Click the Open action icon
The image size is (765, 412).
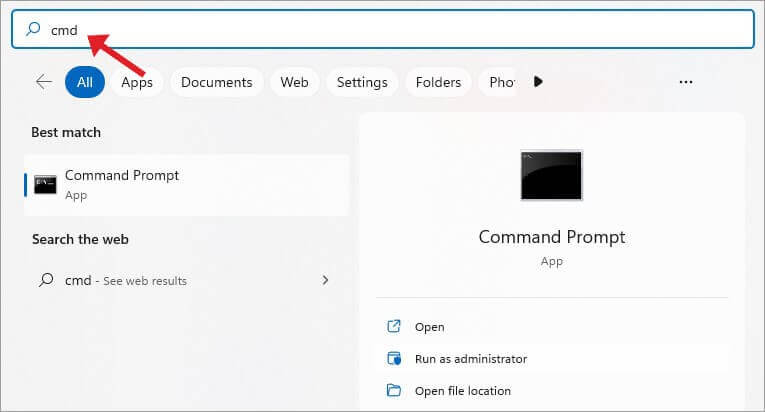click(393, 326)
